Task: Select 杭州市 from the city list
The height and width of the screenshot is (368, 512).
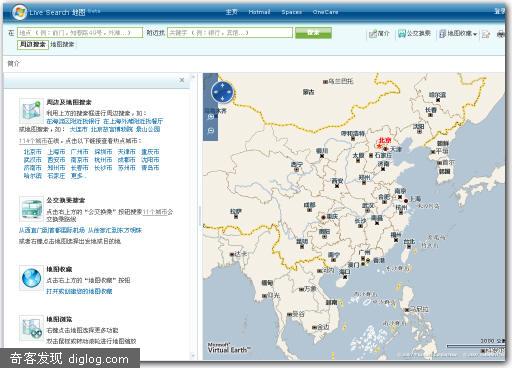Action: coord(103,160)
